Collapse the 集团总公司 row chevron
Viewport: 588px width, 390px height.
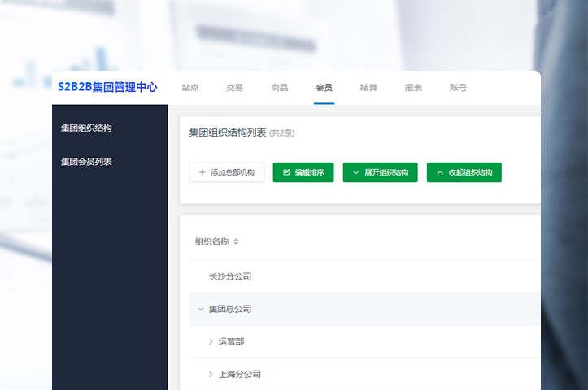[x=201, y=309]
